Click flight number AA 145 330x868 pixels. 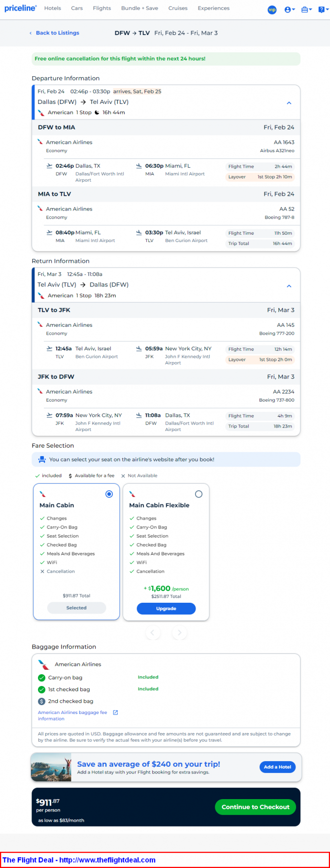[286, 325]
